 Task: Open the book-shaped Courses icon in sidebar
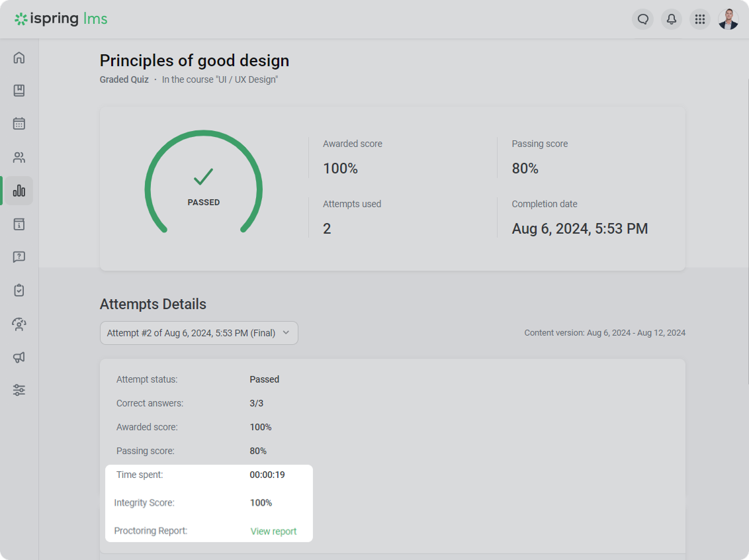click(x=19, y=91)
